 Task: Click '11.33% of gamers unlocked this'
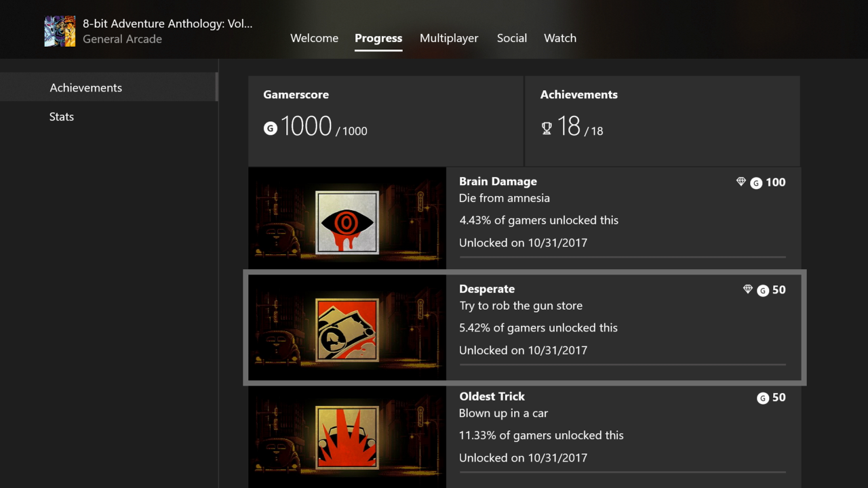[x=541, y=435]
